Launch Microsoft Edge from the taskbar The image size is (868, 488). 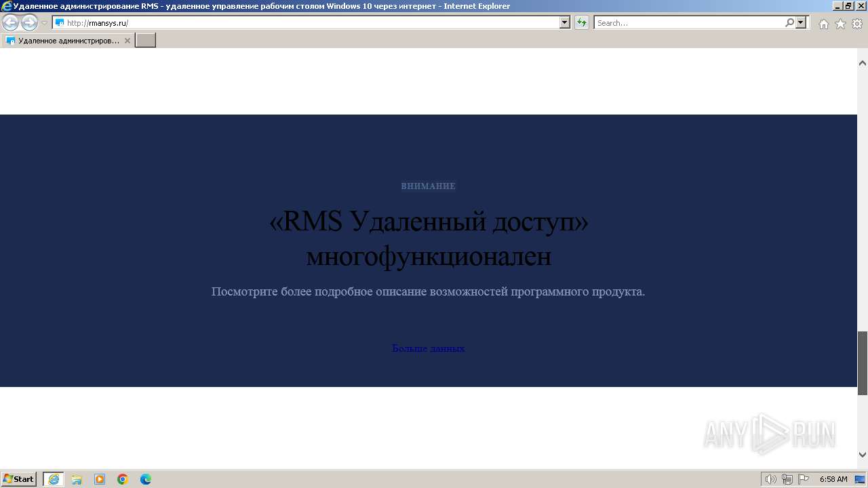(146, 479)
